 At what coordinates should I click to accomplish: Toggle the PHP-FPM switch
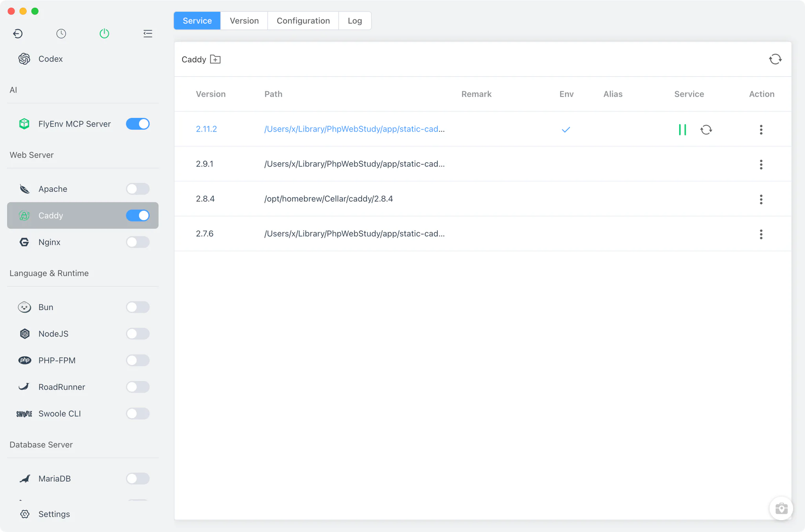[x=138, y=360]
